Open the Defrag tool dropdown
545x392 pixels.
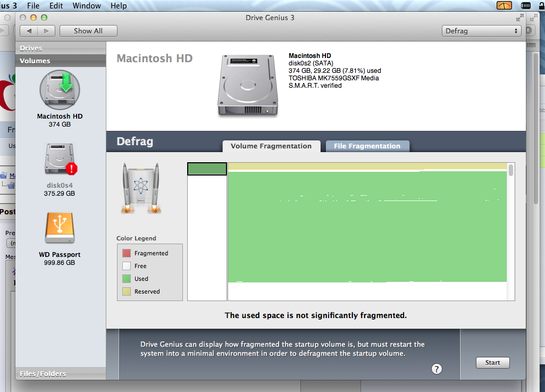point(482,31)
